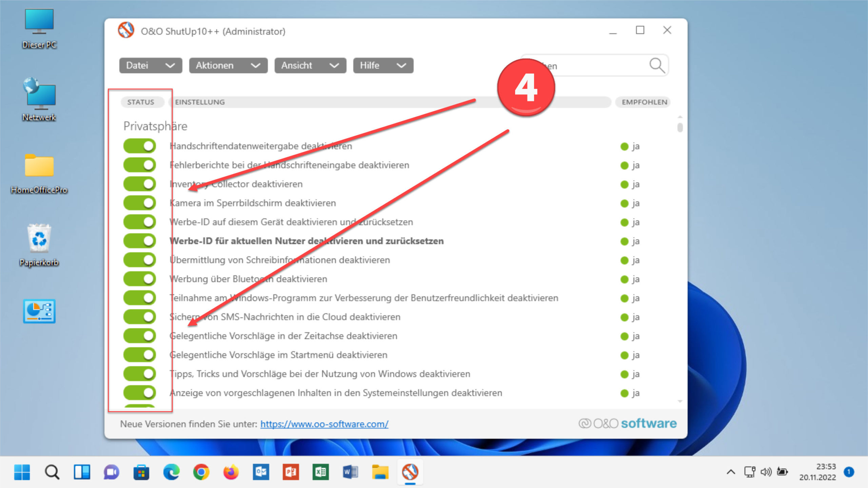Open the Ansicht dropdown menu
Image resolution: width=868 pixels, height=488 pixels.
click(x=310, y=65)
